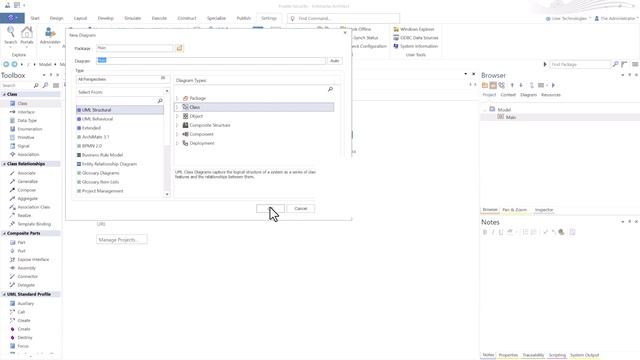Select Glossary Diagrams entry
Screen dimensions: 640x360
(100, 173)
